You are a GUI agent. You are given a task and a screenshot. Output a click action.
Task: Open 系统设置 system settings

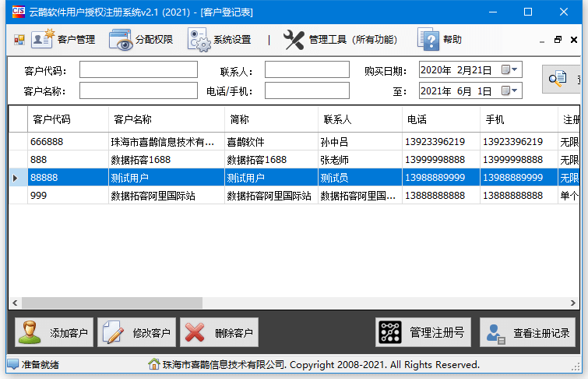click(220, 40)
